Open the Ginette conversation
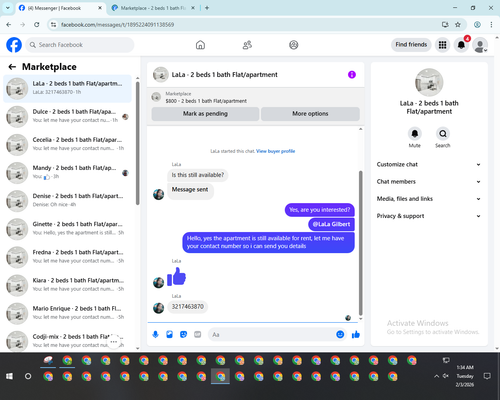 click(x=67, y=229)
